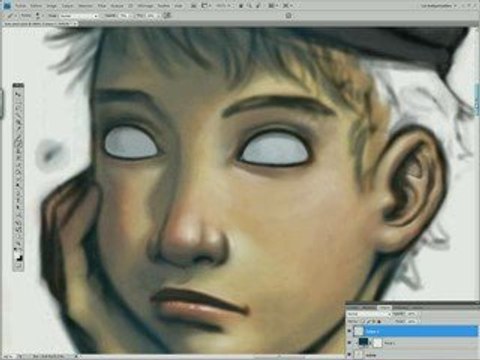
Task: Hide the bottom layer via its eye icon
Action: (x=349, y=354)
